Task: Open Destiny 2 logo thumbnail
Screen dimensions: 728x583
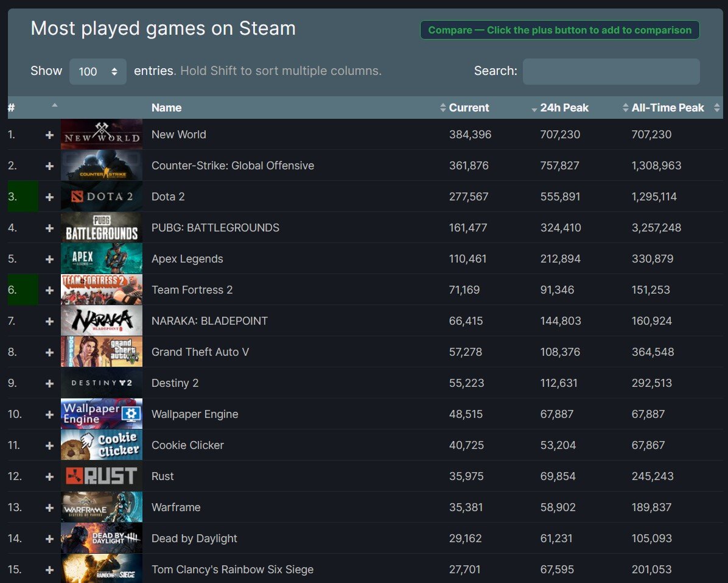Action: coord(102,383)
